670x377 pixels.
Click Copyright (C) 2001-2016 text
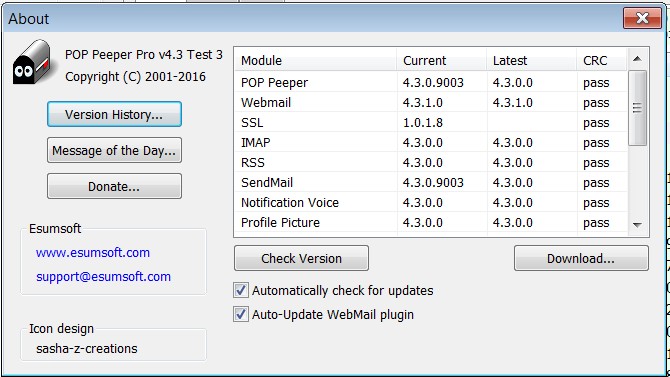[x=135, y=77]
